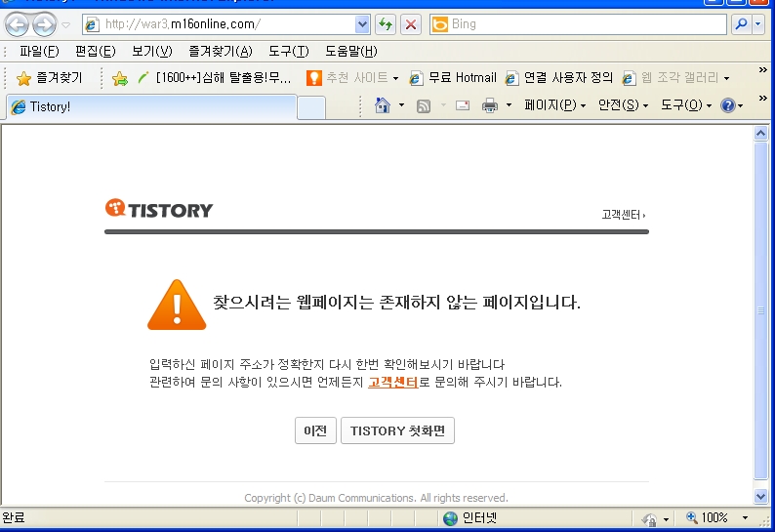Click the Daum Communications copyright text
Screen dimensions: 775x532
[376, 498]
